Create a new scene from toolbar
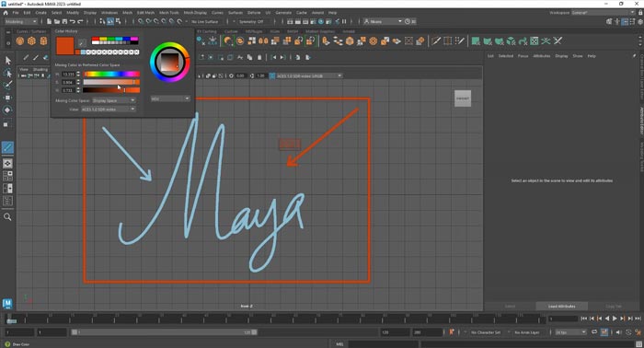Viewport: 644px width, 348px height. tap(49, 21)
